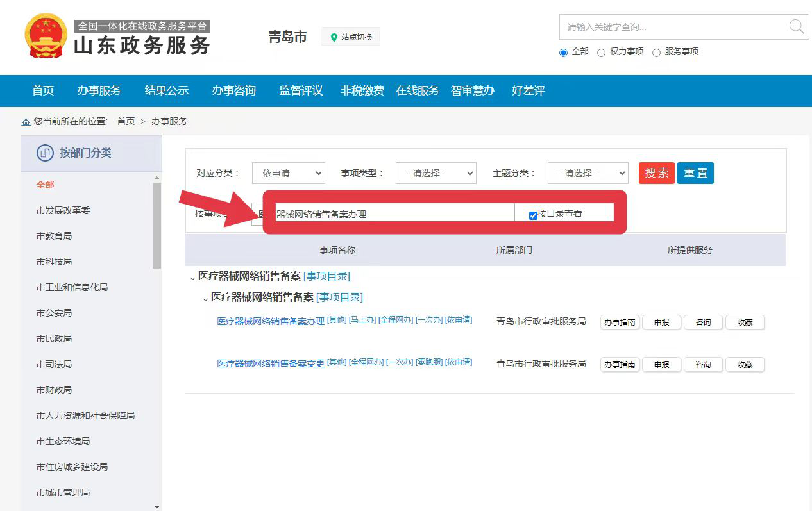Click the location pin on 站点切换
This screenshot has width=812, height=511.
(334, 36)
